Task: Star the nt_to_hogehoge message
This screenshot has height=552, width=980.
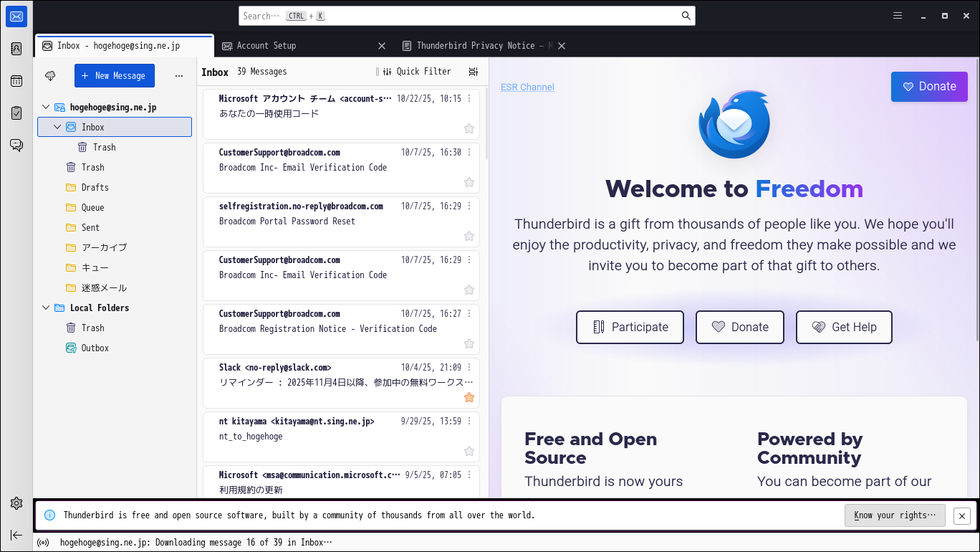Action: pyautogui.click(x=469, y=451)
